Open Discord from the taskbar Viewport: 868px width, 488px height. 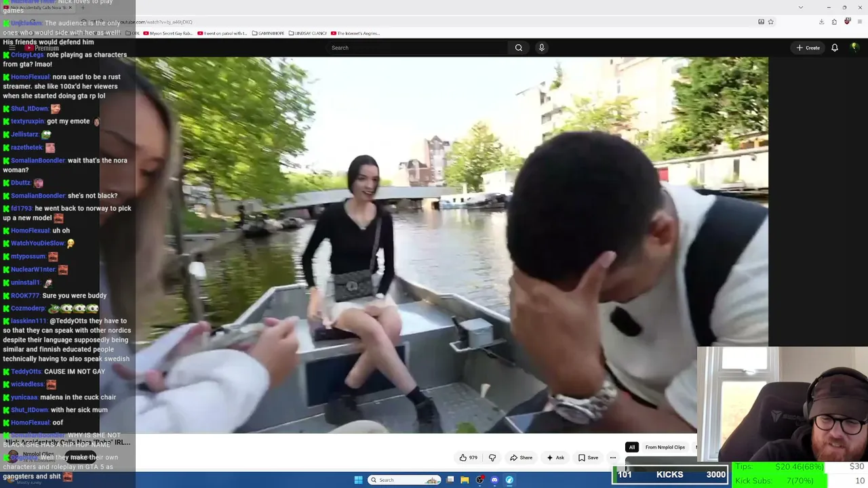click(494, 480)
